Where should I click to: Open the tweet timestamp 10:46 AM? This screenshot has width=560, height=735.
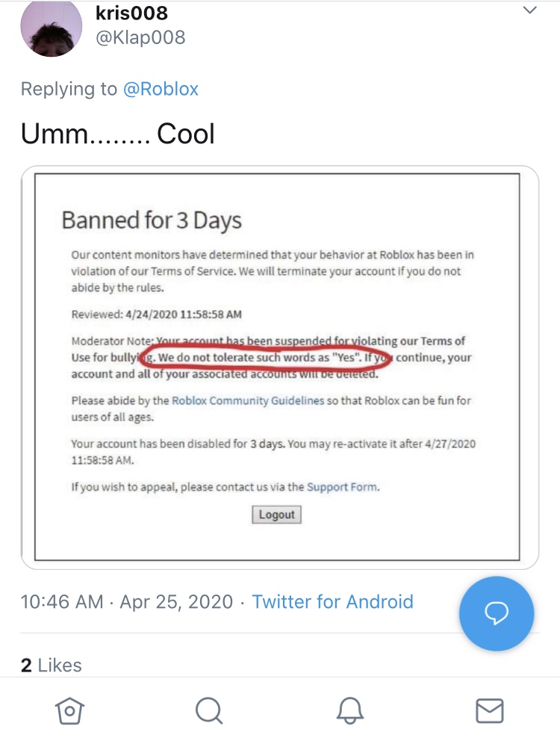(x=62, y=602)
